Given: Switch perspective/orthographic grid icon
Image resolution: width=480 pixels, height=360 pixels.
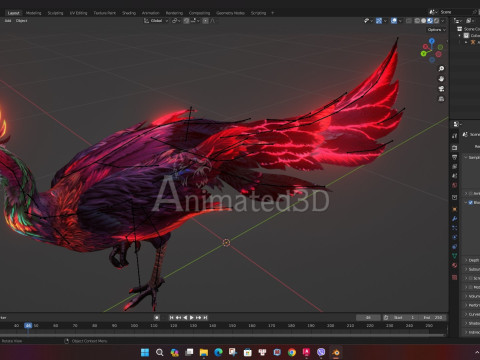Looking at the screenshot, I should point(441,99).
